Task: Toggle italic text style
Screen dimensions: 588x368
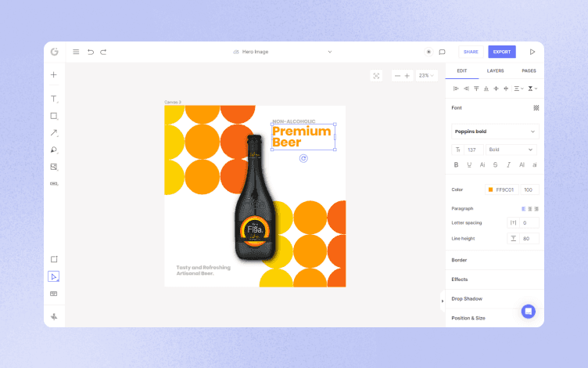Action: (x=508, y=165)
